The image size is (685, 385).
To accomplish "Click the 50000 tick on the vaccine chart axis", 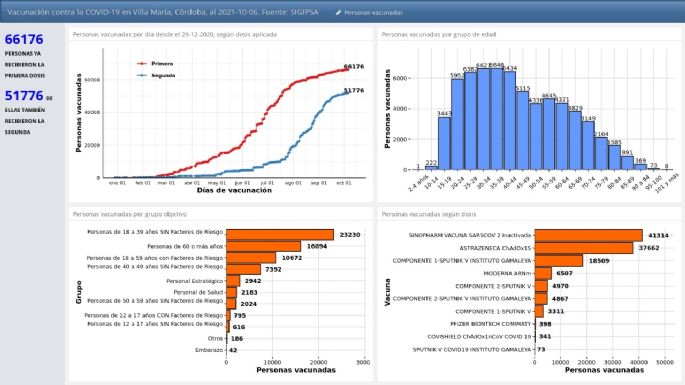I will (665, 362).
